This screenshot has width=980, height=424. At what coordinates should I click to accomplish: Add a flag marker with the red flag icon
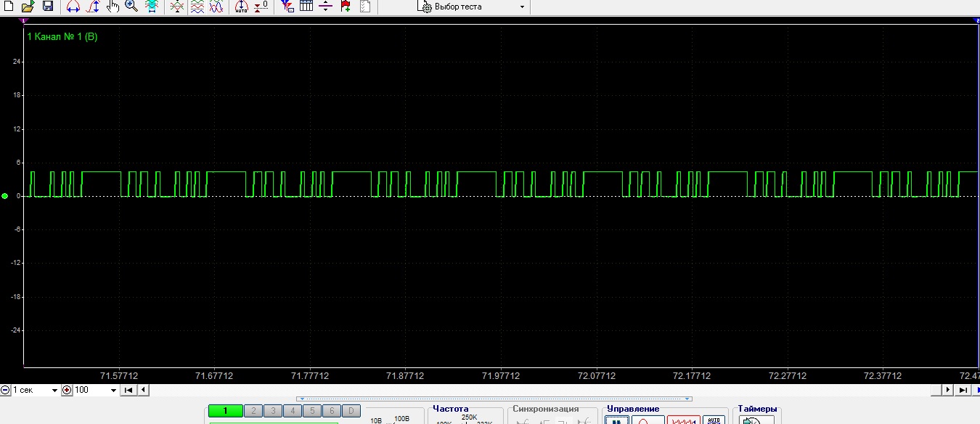pyautogui.click(x=346, y=7)
